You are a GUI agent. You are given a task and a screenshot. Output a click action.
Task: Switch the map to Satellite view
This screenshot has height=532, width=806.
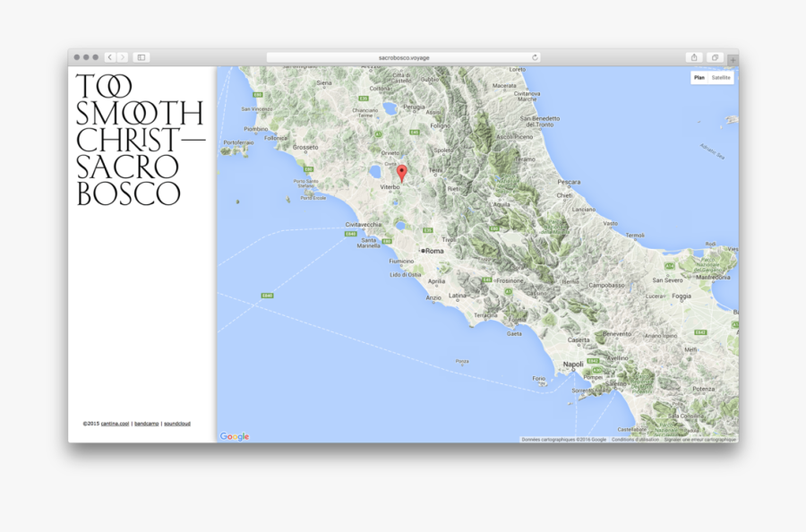point(722,77)
